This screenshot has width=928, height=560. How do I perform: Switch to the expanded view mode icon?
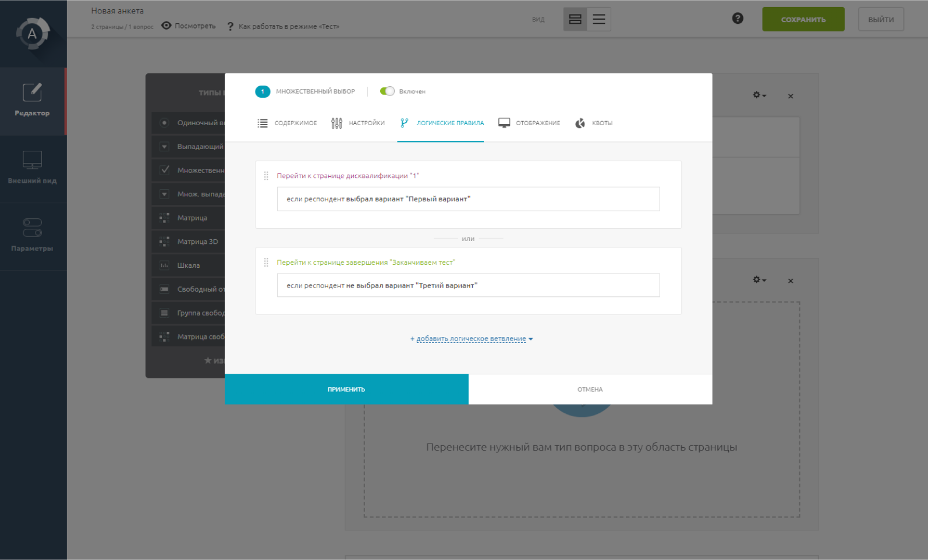pyautogui.click(x=575, y=20)
